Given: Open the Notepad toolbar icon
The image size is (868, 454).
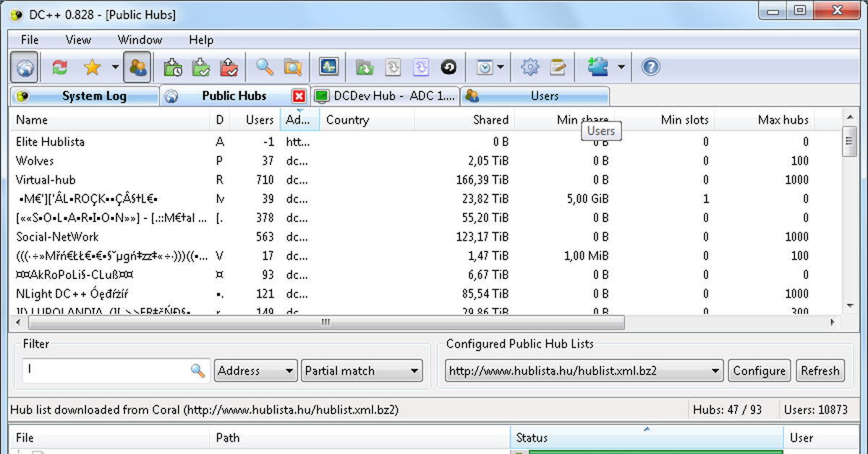Looking at the screenshot, I should (558, 68).
